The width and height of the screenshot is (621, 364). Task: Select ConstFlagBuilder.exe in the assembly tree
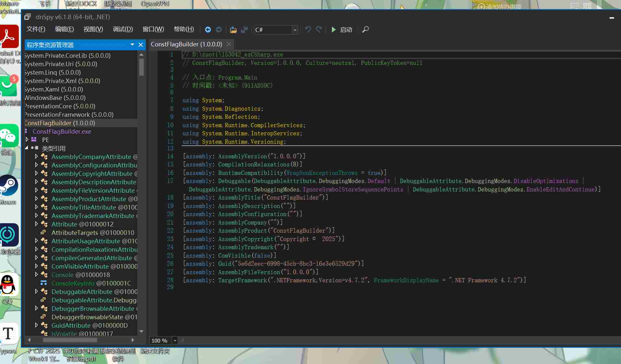(62, 131)
